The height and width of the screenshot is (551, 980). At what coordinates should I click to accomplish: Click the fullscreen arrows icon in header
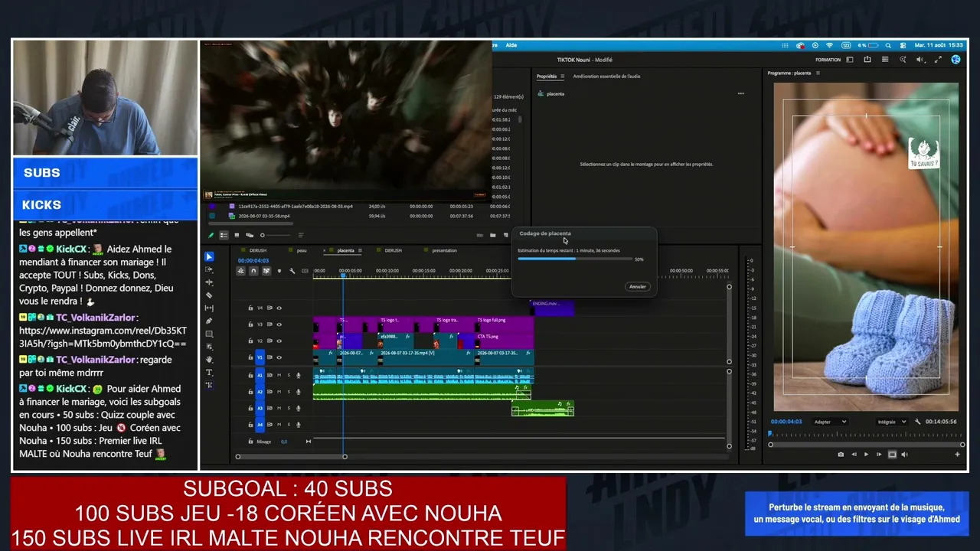pos(938,60)
